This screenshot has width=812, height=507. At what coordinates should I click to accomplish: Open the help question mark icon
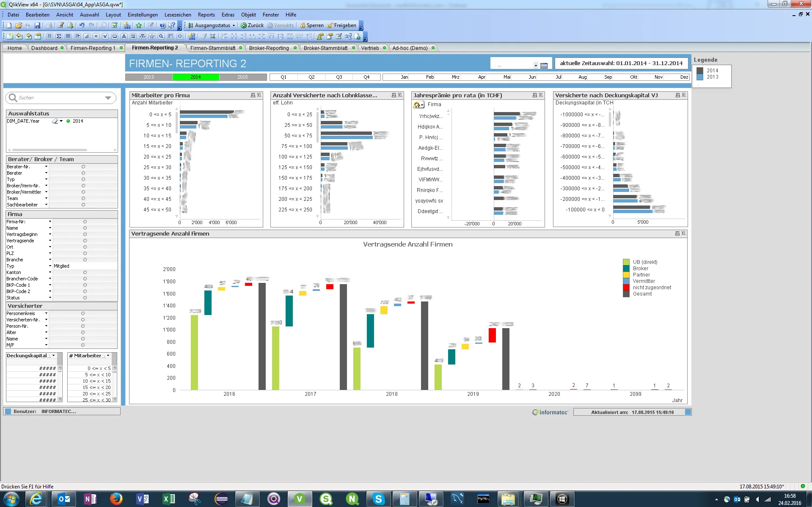162,25
